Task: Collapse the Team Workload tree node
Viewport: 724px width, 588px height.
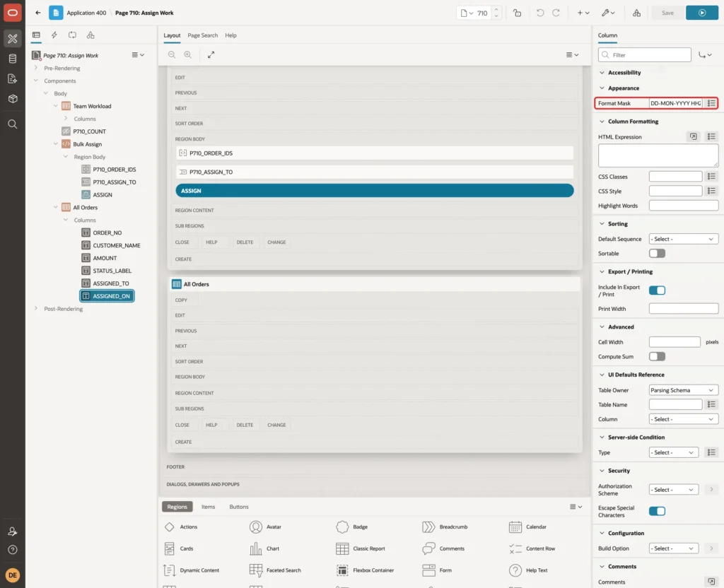Action: (56, 106)
